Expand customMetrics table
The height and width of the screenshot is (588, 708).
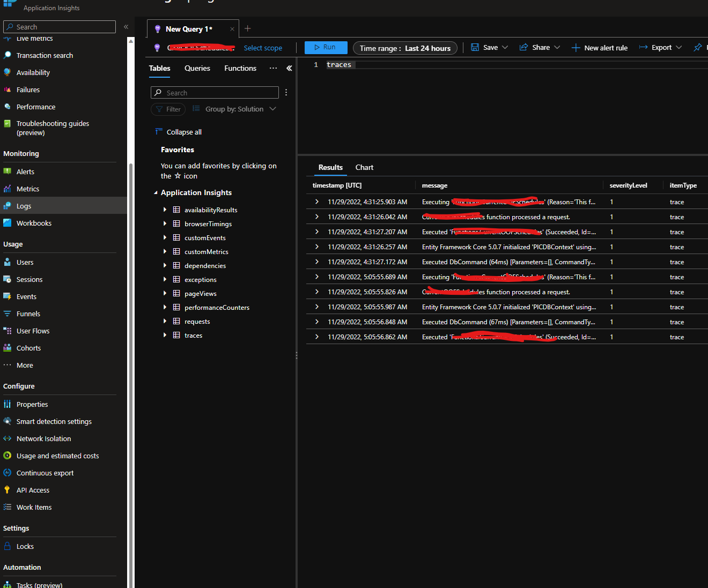(x=165, y=251)
